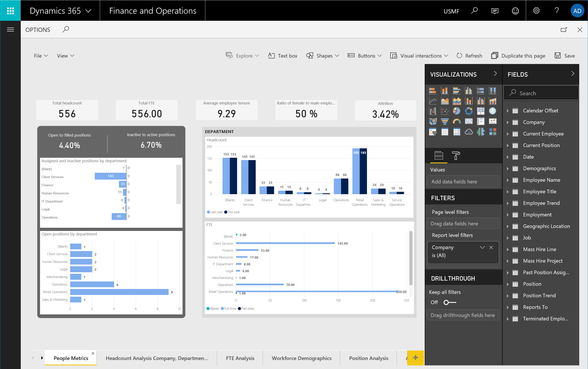Click the File menu dropdown

pos(40,56)
